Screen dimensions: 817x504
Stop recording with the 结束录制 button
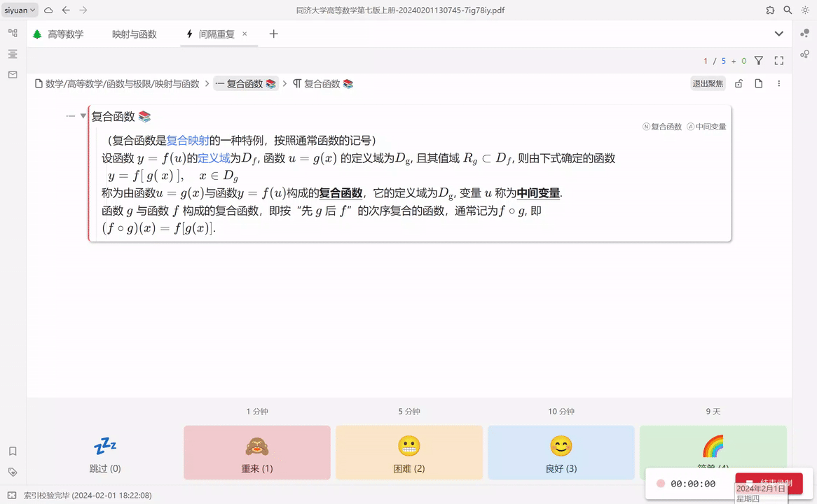(x=769, y=483)
